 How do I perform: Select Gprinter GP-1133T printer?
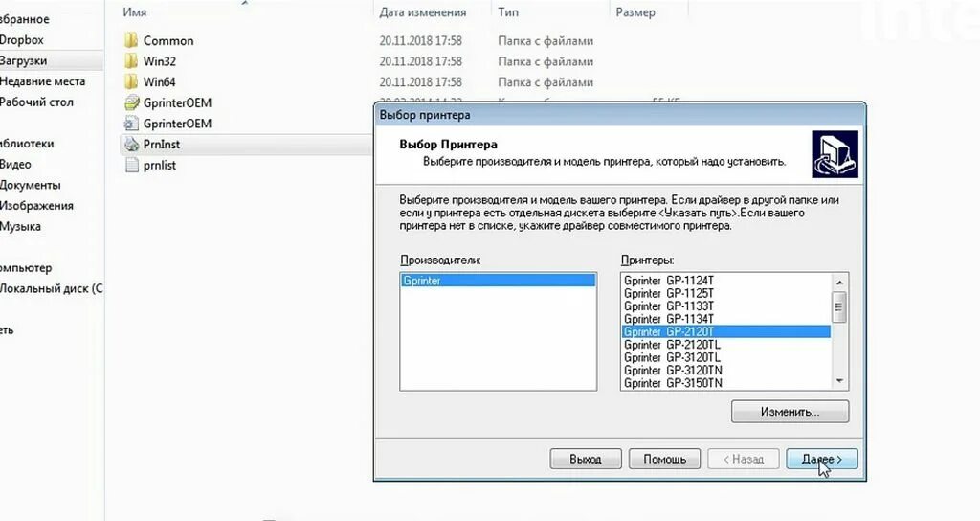pyautogui.click(x=726, y=306)
